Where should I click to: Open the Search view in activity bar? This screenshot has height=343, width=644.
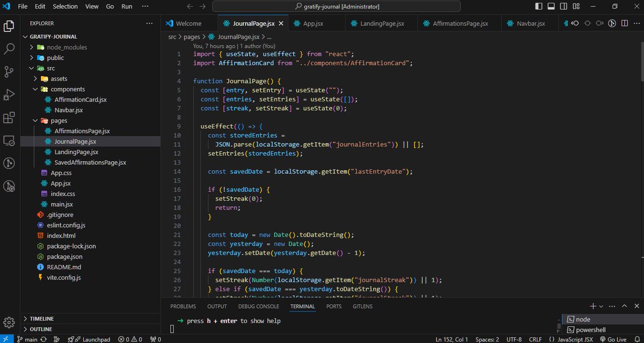[x=9, y=49]
